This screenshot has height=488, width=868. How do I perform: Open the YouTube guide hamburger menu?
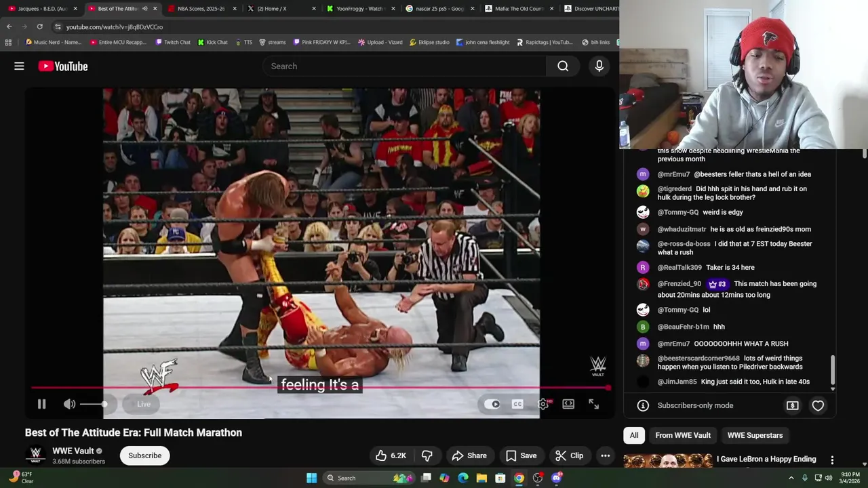pyautogui.click(x=19, y=66)
